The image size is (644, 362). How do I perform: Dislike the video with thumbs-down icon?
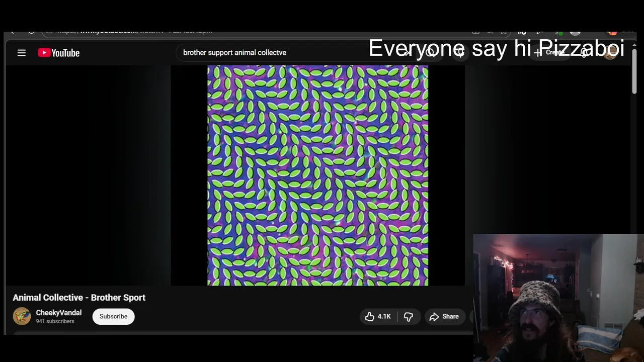coord(409,316)
